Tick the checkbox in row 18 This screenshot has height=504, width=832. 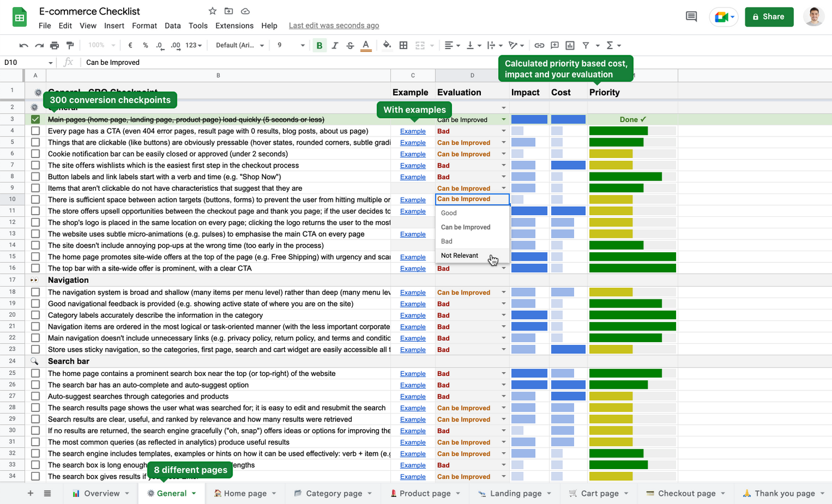point(35,292)
